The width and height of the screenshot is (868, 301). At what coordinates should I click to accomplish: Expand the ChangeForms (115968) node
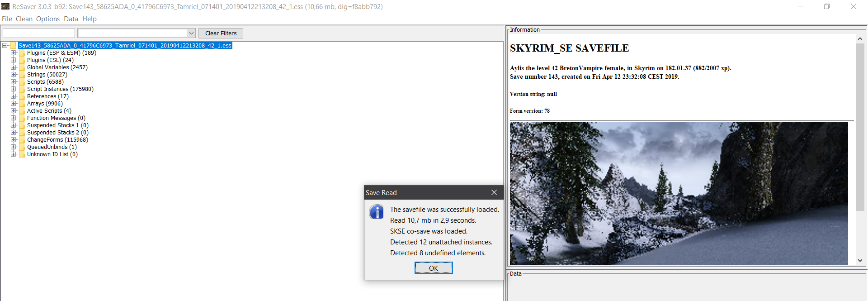pos(14,139)
